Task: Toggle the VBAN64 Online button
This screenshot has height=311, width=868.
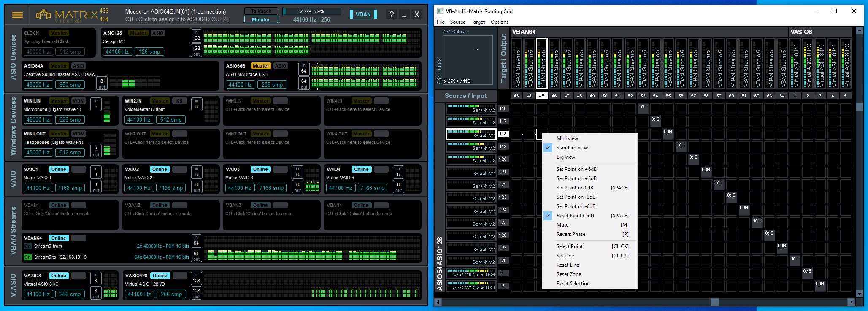Action: [x=59, y=238]
